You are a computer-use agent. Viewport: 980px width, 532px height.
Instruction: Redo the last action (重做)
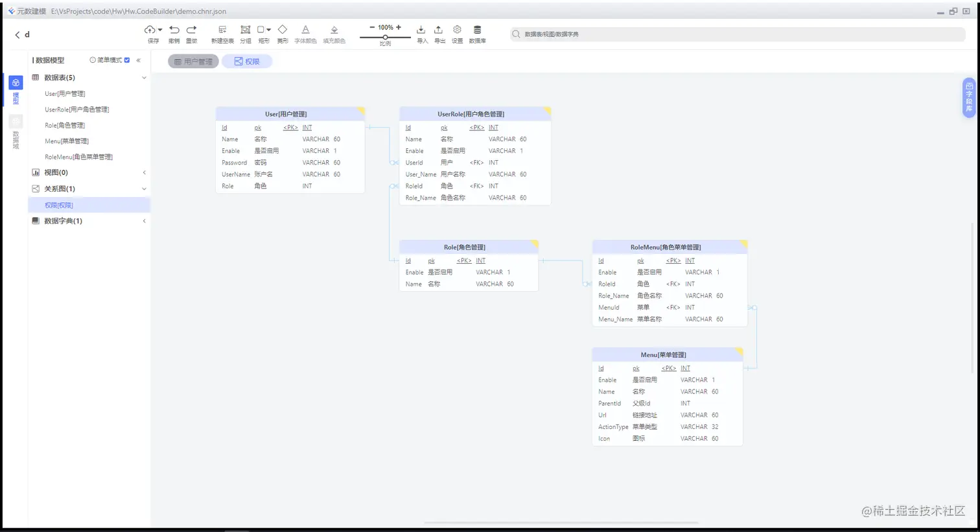(191, 30)
